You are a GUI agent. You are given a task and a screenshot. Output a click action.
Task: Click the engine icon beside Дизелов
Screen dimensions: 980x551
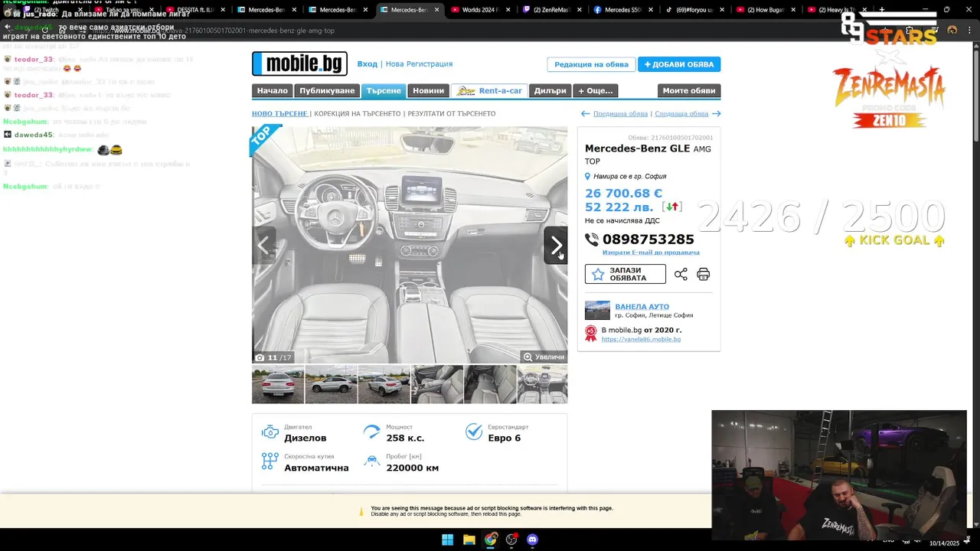click(270, 432)
